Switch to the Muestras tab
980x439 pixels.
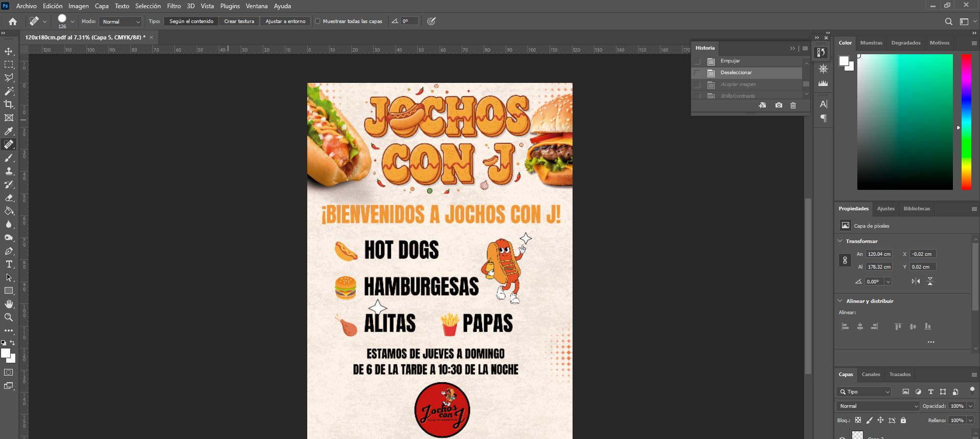(x=871, y=43)
